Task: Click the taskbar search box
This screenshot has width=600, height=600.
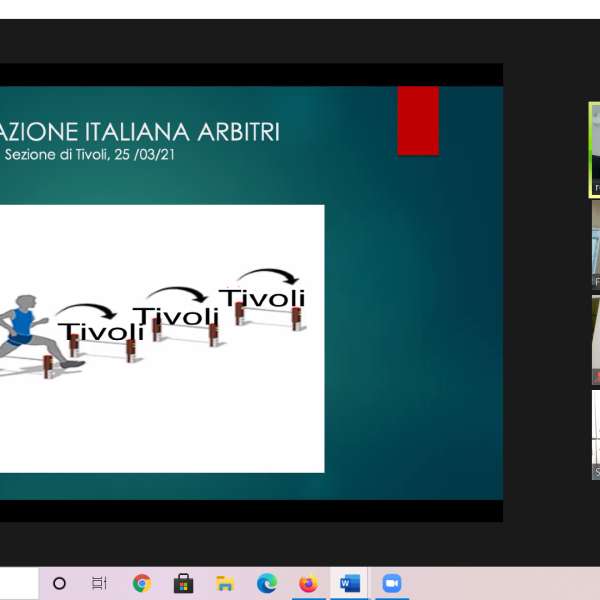Action: pos(18,583)
